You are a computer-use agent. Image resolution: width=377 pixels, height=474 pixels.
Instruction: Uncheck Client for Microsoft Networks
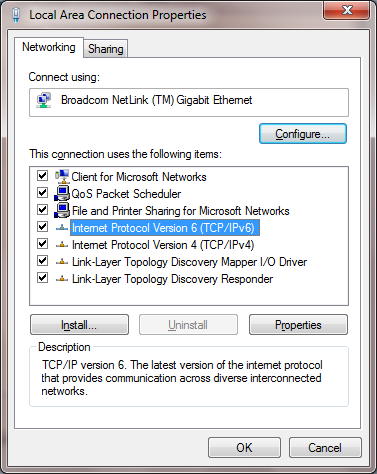click(42, 176)
